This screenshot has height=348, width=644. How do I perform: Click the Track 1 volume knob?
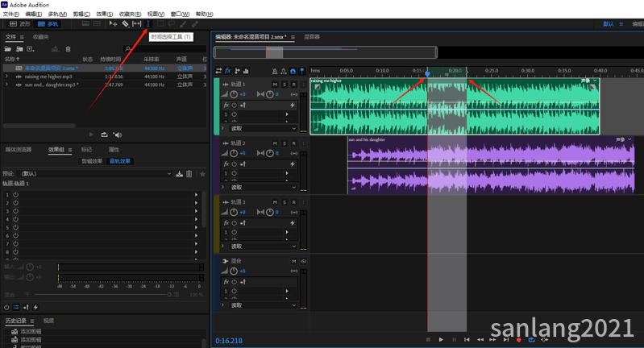pyautogui.click(x=234, y=94)
